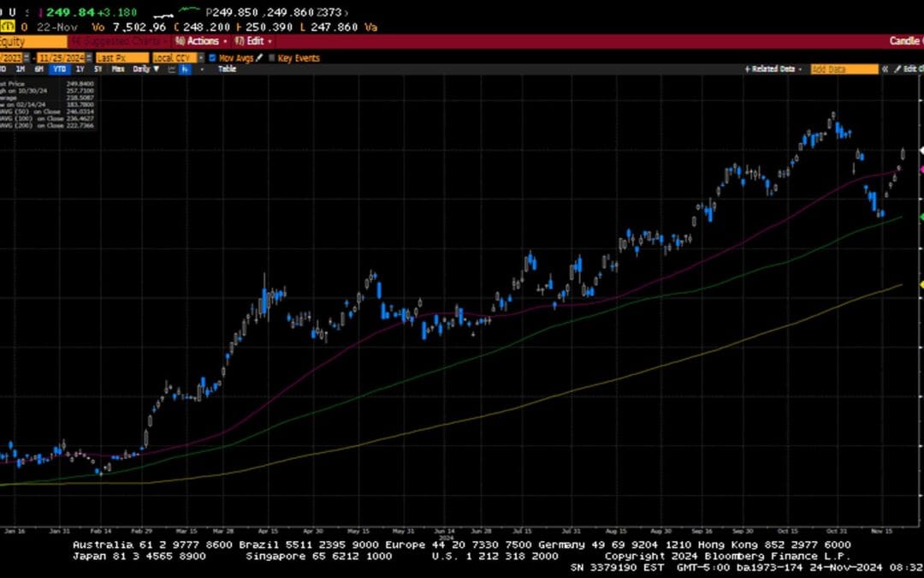Toggle the YTD period highlight
The image size is (924, 578).
(x=60, y=69)
